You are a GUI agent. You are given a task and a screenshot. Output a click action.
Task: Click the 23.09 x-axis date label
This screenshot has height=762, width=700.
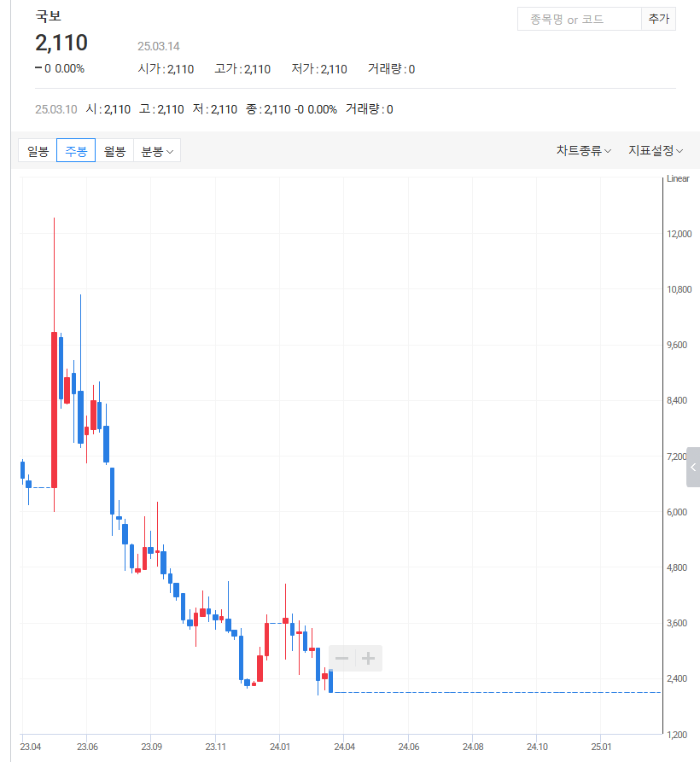pyautogui.click(x=152, y=747)
